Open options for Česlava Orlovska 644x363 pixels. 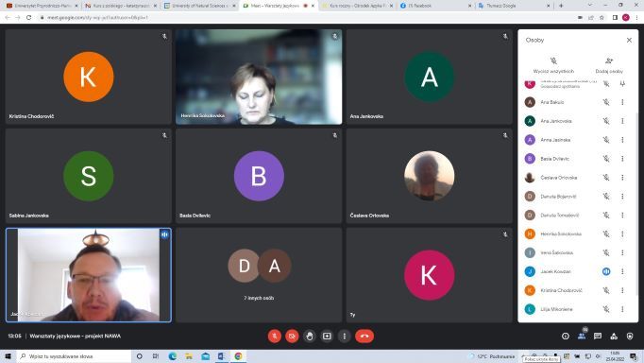tap(622, 178)
